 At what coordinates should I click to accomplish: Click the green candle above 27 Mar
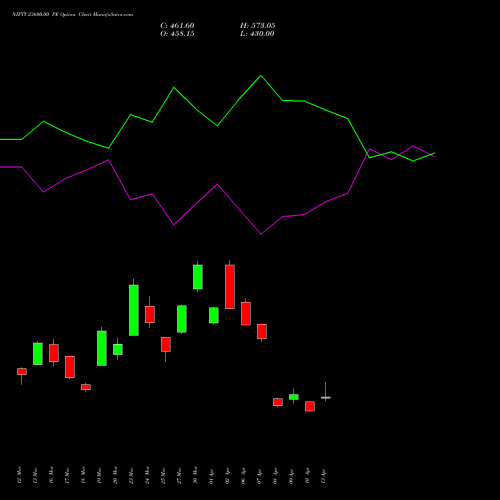[x=182, y=319]
